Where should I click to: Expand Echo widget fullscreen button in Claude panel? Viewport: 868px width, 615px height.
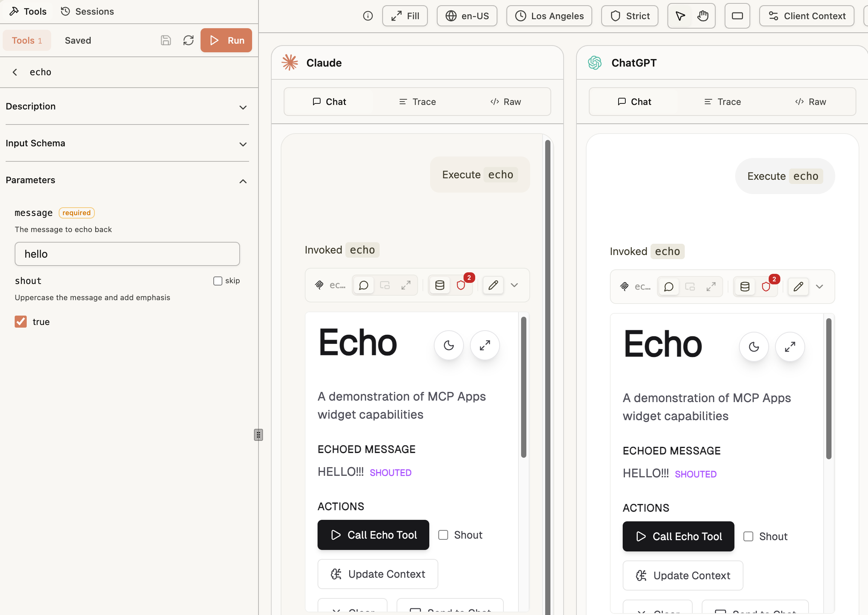pyautogui.click(x=485, y=345)
